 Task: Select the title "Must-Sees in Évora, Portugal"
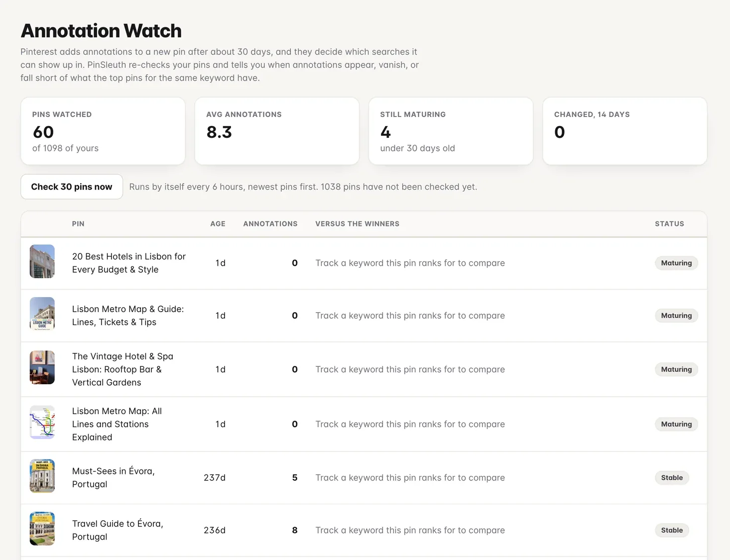(114, 477)
